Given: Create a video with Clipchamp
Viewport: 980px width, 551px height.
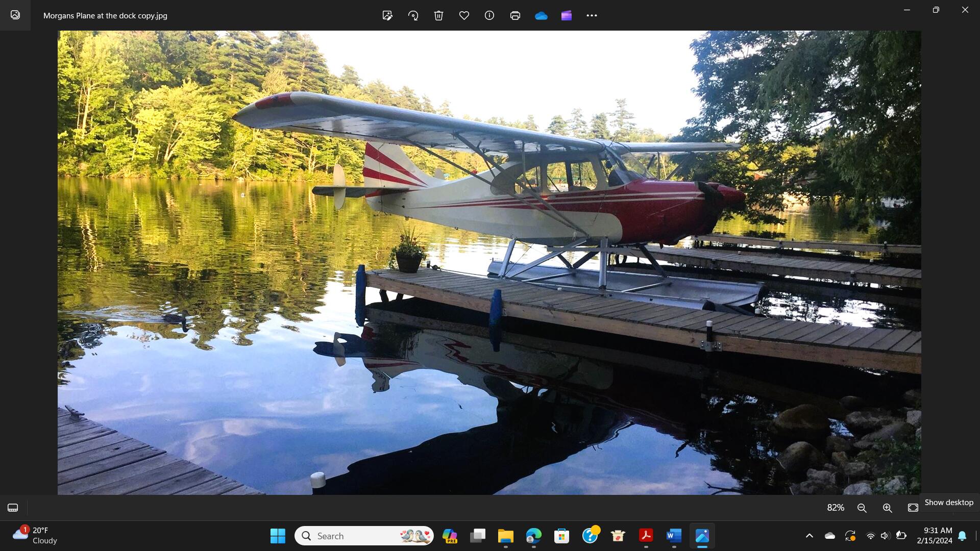Looking at the screenshot, I should pos(567,15).
